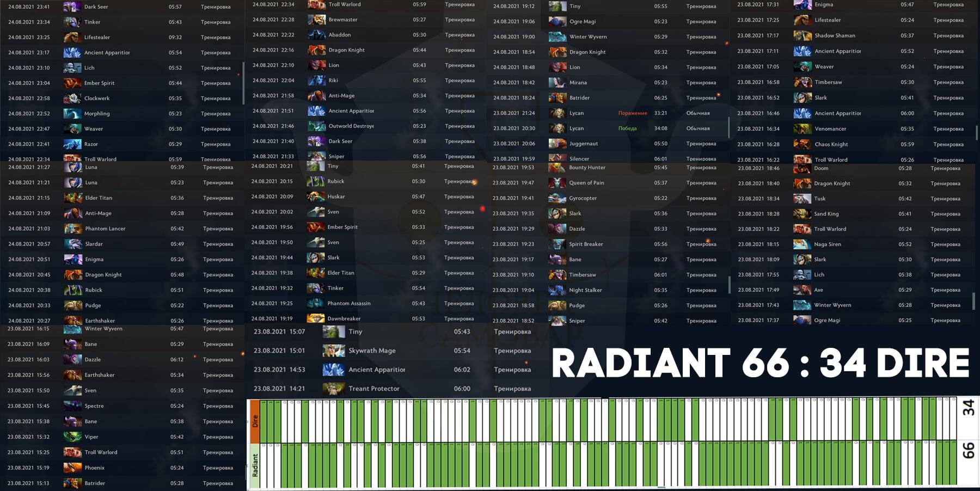980x491 pixels.
Task: Select the "Pudge" name in 20:33 row
Action: [x=93, y=305]
